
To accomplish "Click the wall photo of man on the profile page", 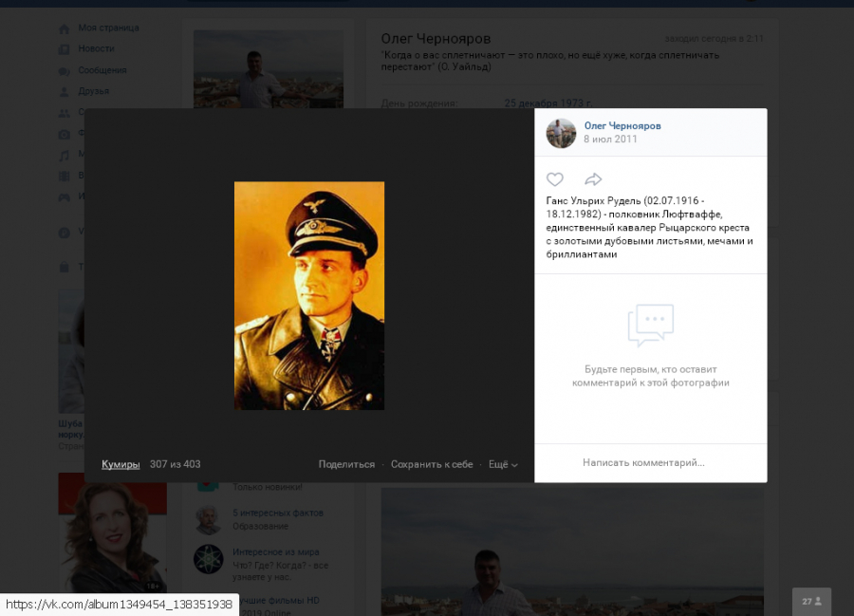I will point(572,551).
